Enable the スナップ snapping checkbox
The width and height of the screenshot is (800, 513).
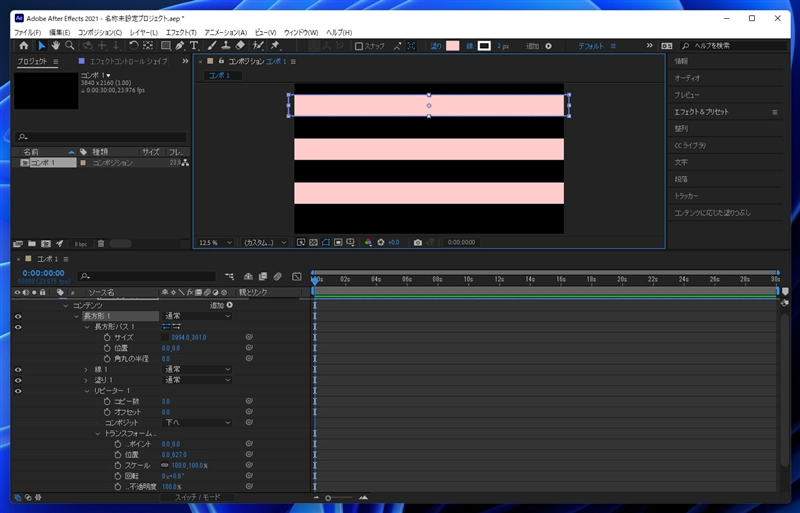click(x=360, y=46)
